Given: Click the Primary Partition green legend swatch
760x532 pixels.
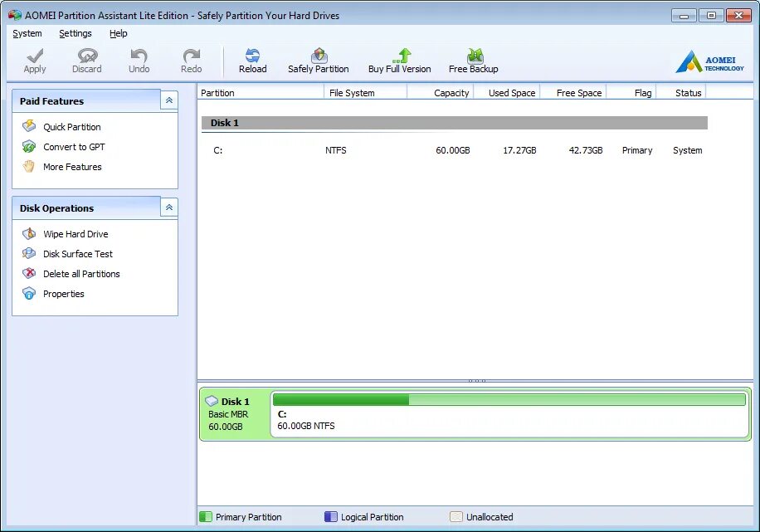Looking at the screenshot, I should pyautogui.click(x=206, y=516).
